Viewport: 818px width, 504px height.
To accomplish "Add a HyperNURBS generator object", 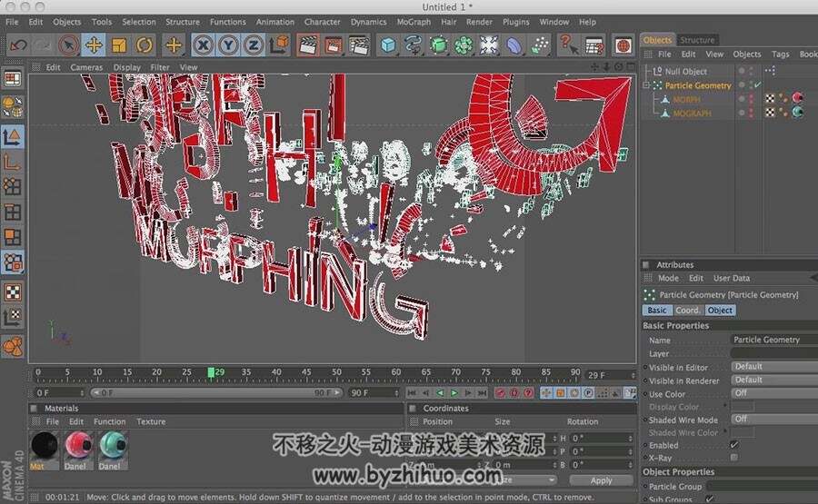I will pos(438,45).
